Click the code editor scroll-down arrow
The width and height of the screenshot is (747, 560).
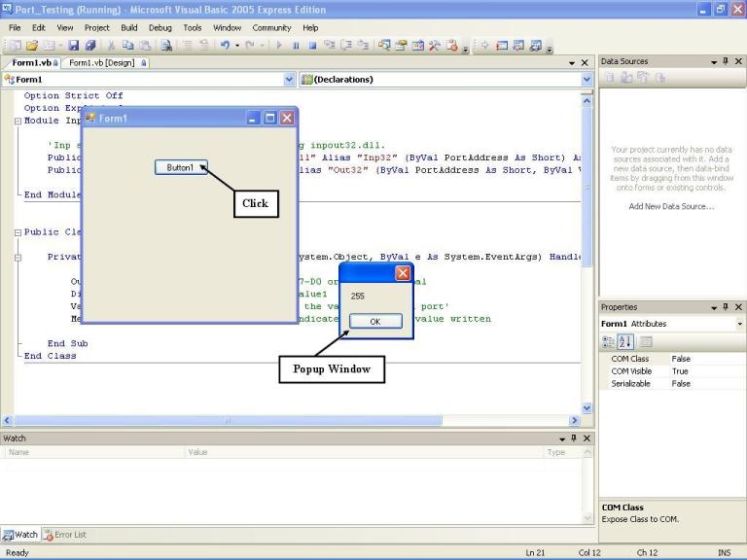point(587,408)
